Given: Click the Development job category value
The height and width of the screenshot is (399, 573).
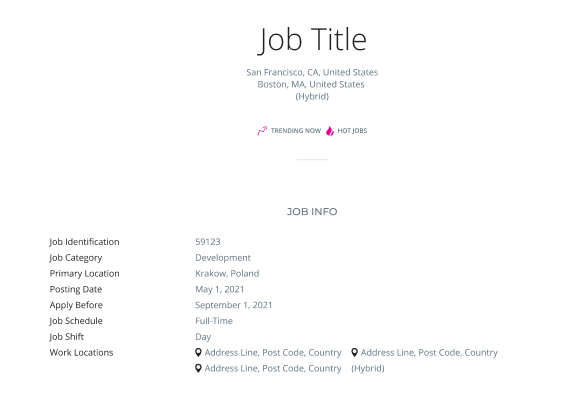Looking at the screenshot, I should pos(223,258).
